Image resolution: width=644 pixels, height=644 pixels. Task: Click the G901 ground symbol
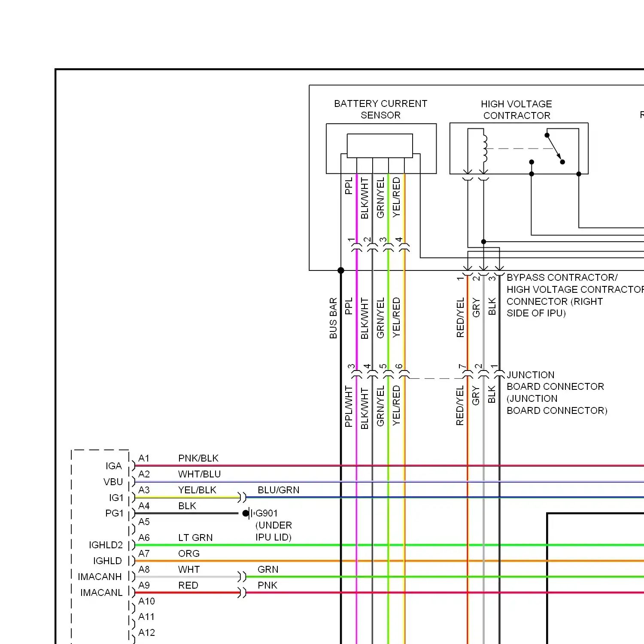point(248,513)
